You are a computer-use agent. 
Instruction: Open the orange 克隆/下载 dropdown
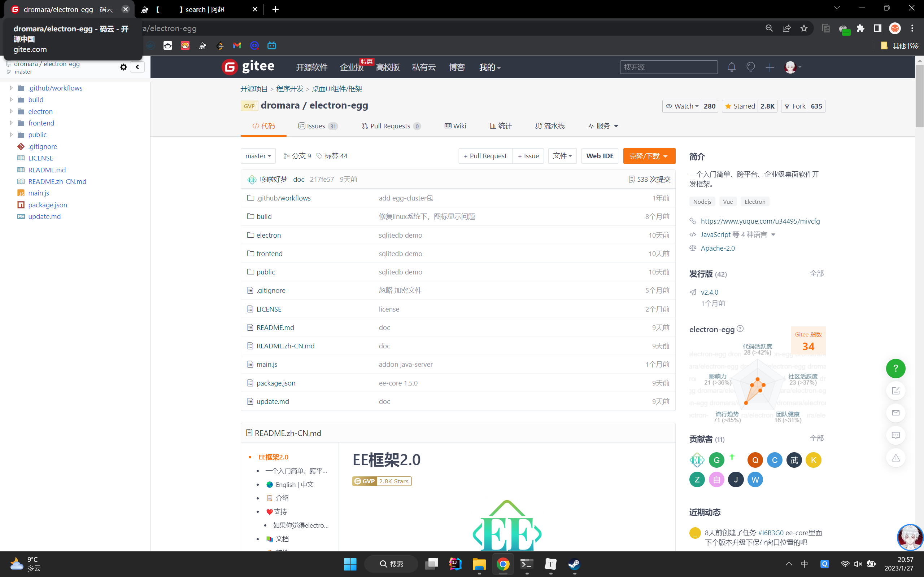click(649, 156)
